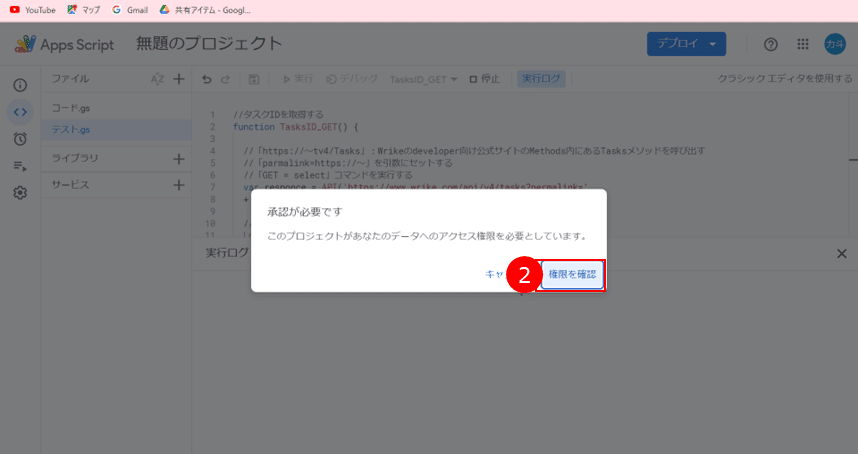Close the execution log panel X
Viewport: 858px width, 454px height.
(842, 253)
